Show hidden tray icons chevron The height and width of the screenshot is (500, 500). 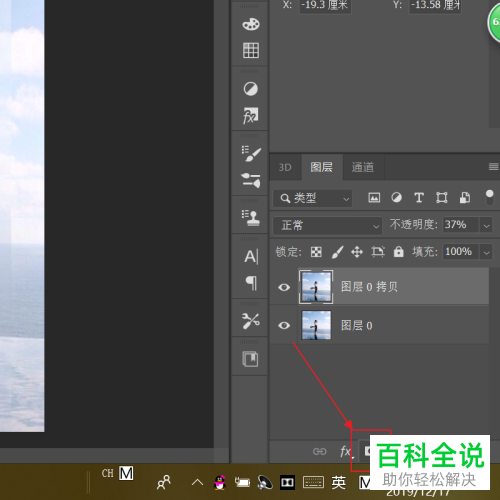[x=197, y=482]
